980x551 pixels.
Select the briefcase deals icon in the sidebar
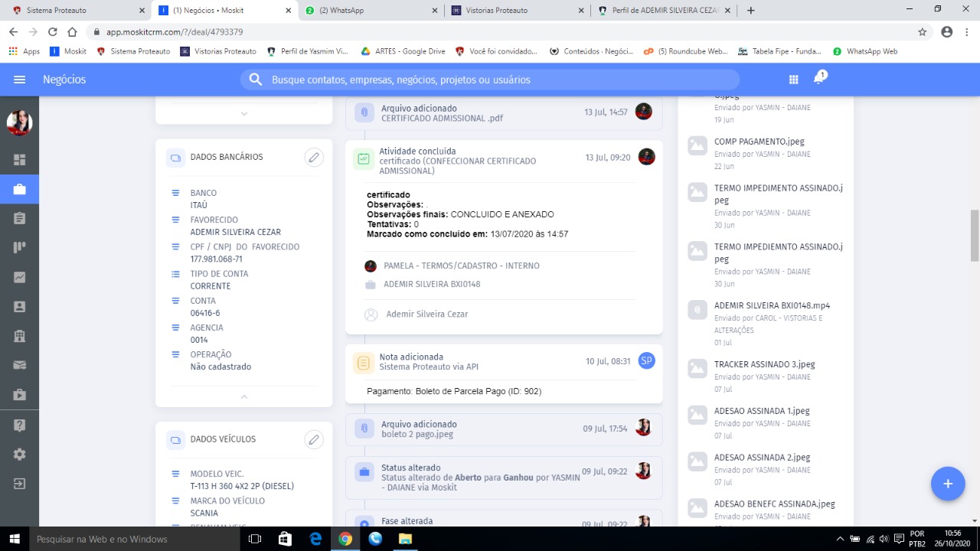coord(19,189)
